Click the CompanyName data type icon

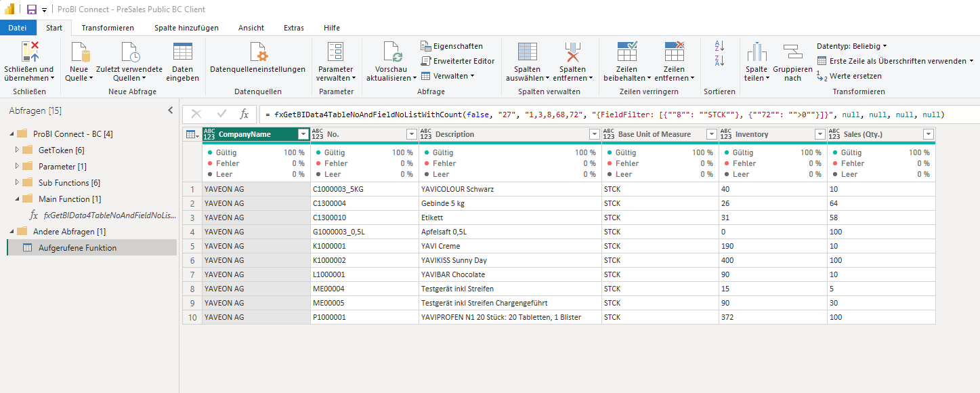point(209,134)
